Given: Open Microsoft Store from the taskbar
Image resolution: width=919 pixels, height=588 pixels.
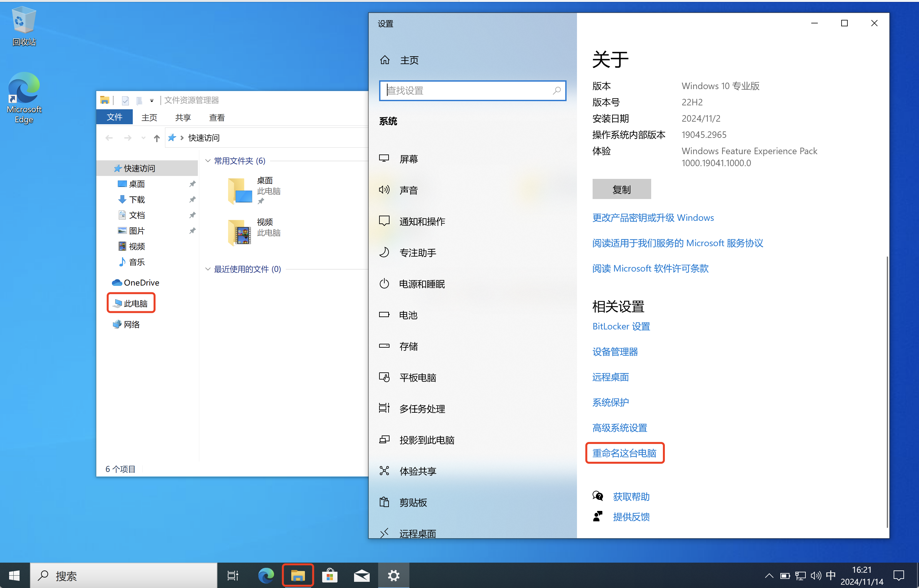Looking at the screenshot, I should (x=330, y=575).
